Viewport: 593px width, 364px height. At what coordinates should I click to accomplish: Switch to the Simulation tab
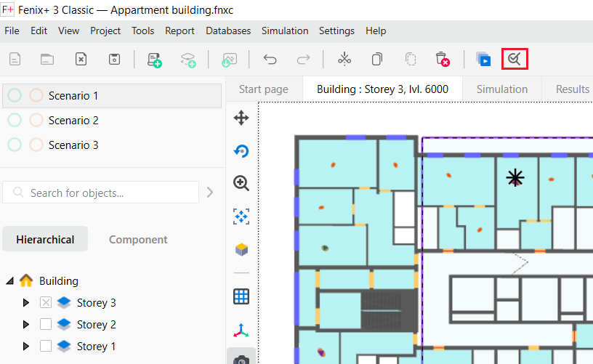502,89
